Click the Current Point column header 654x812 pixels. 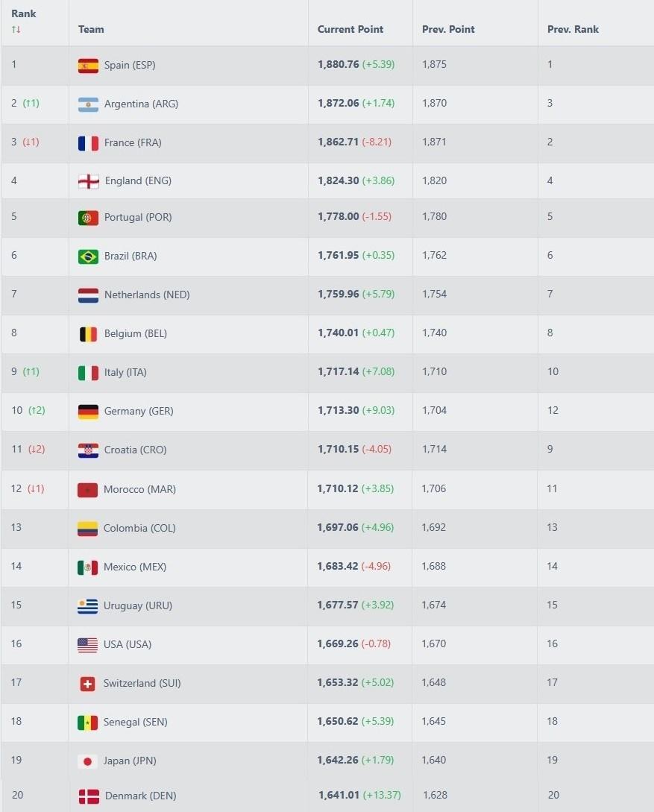350,30
